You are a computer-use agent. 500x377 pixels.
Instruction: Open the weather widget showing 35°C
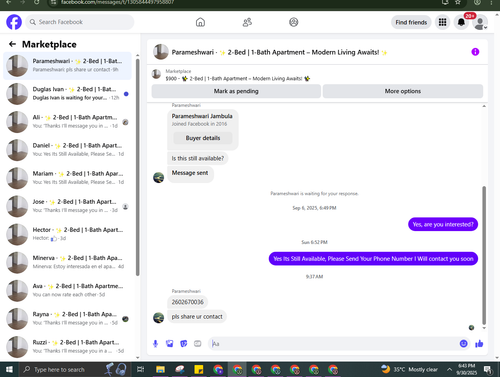click(x=409, y=369)
